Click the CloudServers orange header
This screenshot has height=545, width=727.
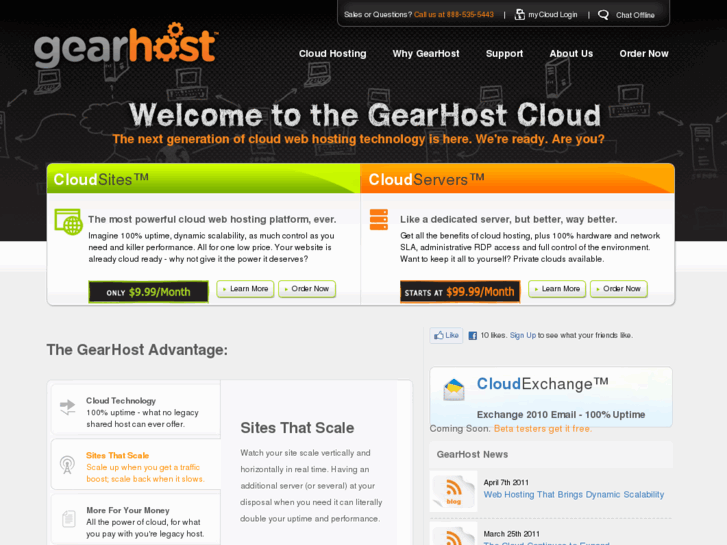coord(517,179)
